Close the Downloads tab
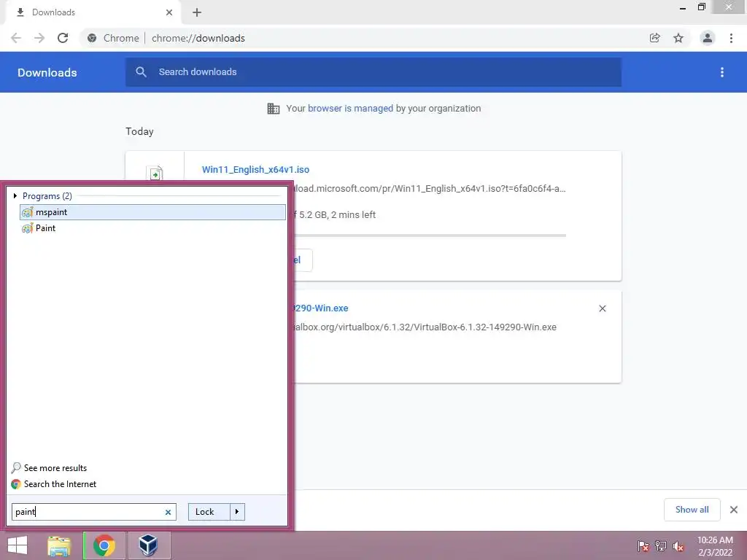 (169, 12)
